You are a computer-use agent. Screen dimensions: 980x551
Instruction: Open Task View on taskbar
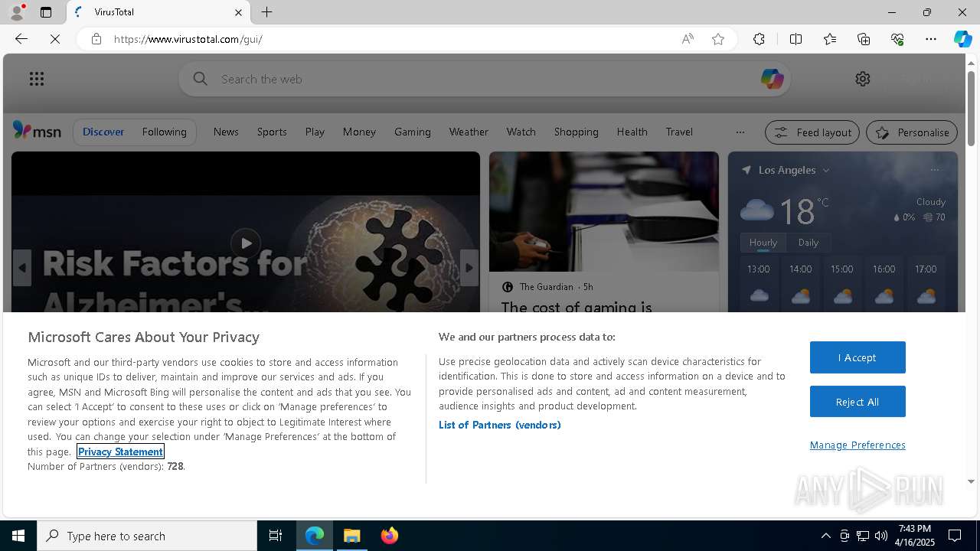[276, 536]
